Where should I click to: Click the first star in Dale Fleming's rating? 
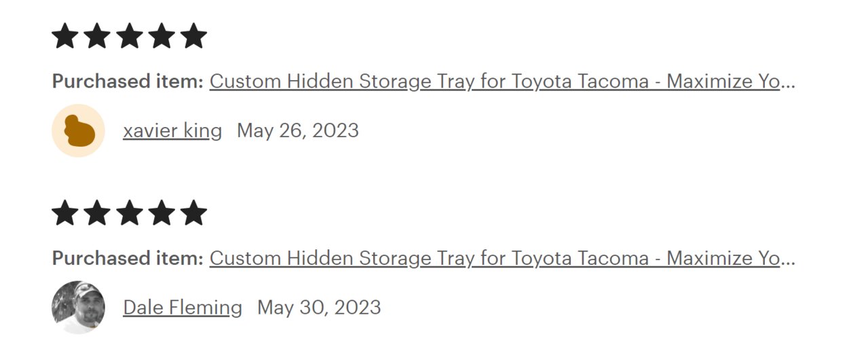tap(64, 213)
